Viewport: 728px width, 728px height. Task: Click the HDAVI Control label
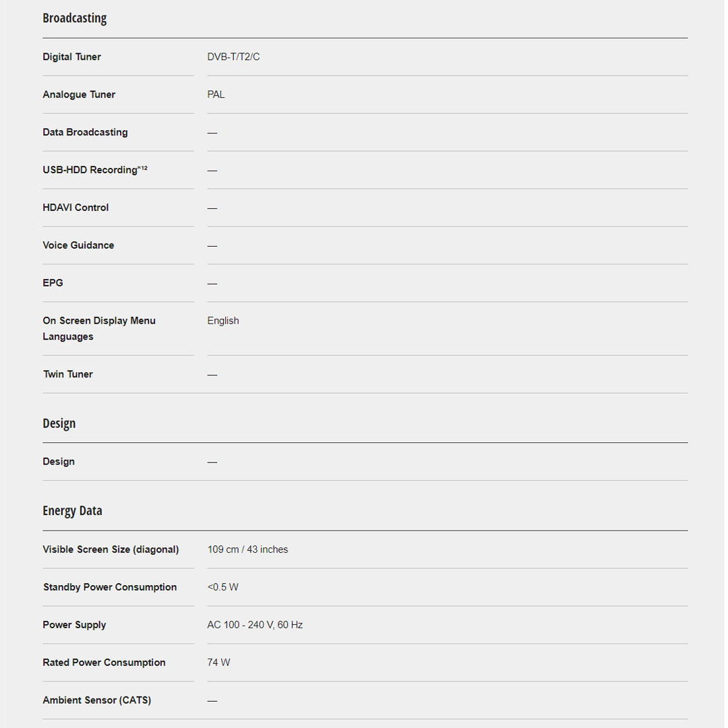[75, 208]
